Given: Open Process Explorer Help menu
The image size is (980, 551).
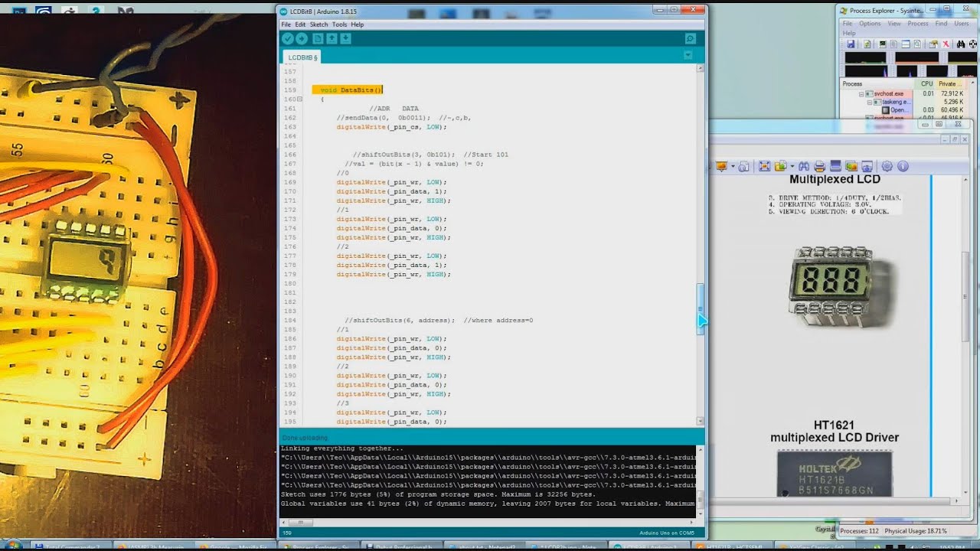Looking at the screenshot, I should click(849, 34).
